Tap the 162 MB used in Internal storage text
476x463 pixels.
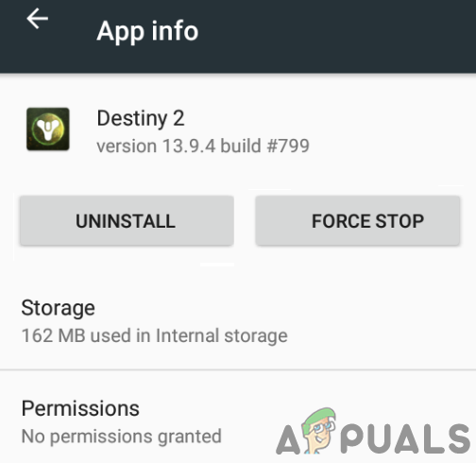tap(154, 335)
